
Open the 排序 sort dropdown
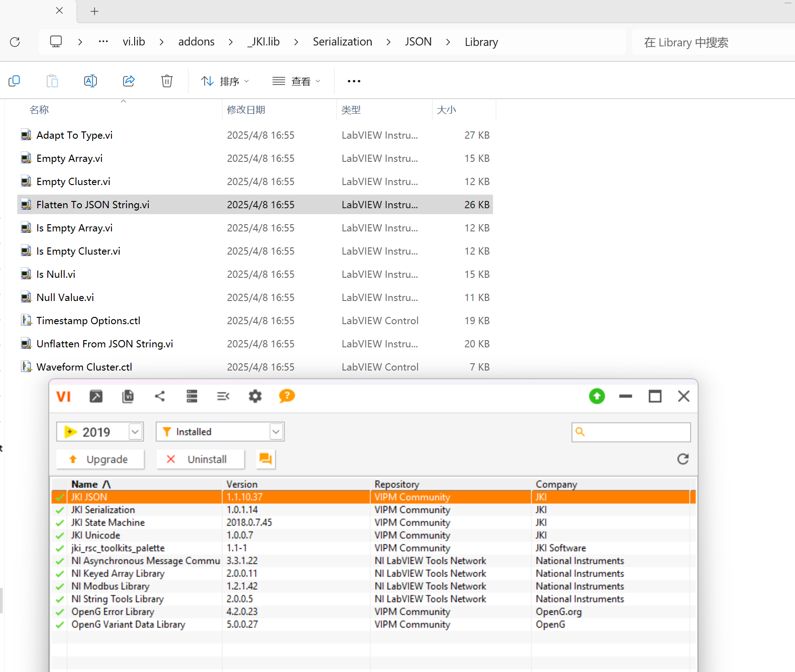225,81
